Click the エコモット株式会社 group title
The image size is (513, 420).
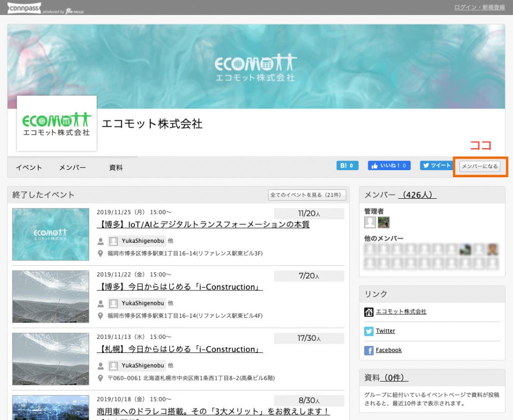coord(152,124)
